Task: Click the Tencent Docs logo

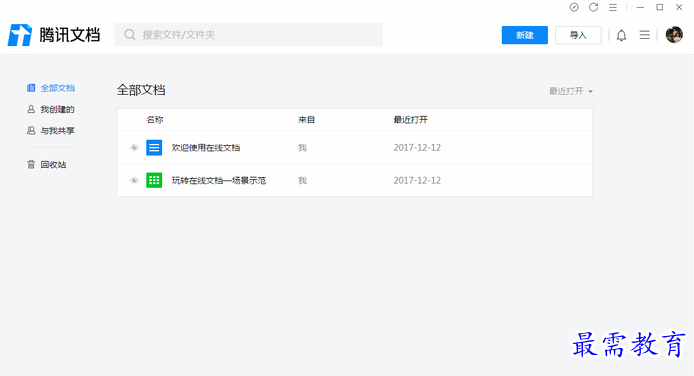Action: [54, 35]
